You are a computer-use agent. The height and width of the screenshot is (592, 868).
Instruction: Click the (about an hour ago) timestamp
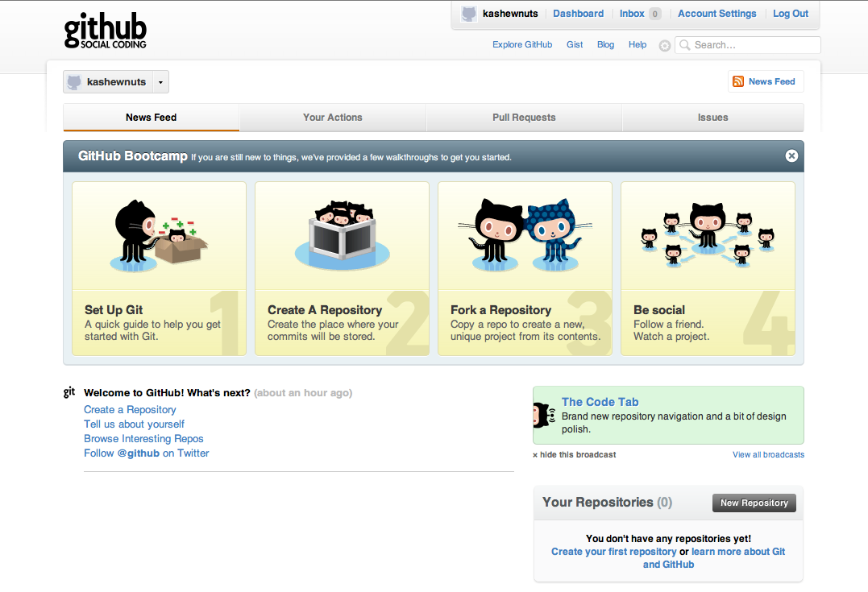point(303,393)
